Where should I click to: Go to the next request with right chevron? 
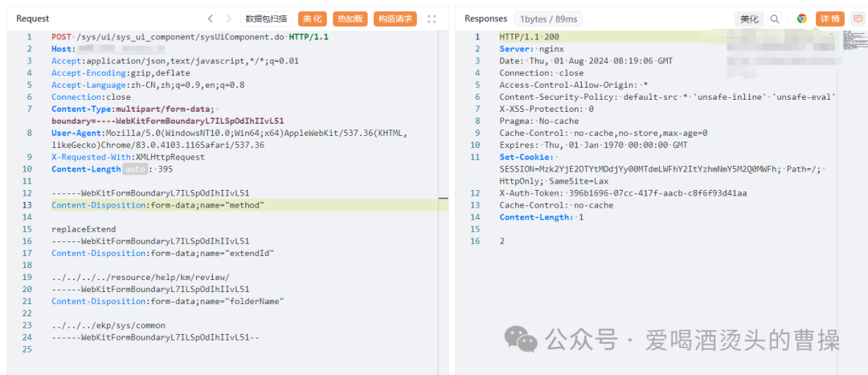(x=229, y=19)
